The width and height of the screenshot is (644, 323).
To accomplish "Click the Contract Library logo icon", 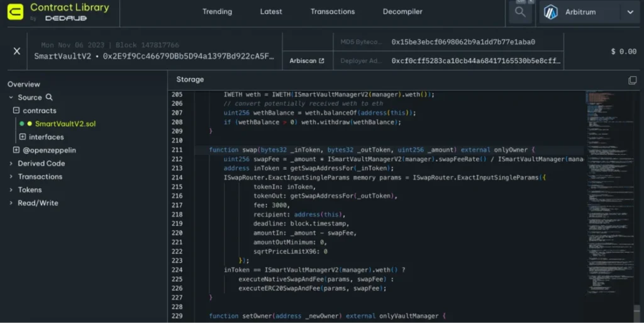I will click(15, 13).
